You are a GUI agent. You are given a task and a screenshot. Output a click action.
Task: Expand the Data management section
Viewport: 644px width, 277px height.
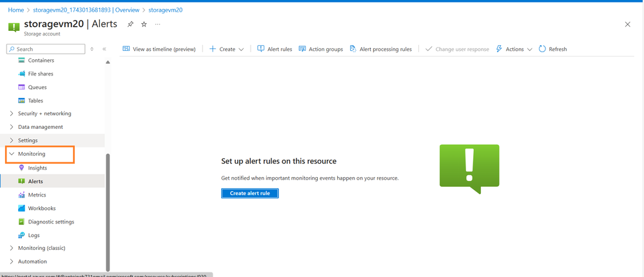[x=12, y=127]
